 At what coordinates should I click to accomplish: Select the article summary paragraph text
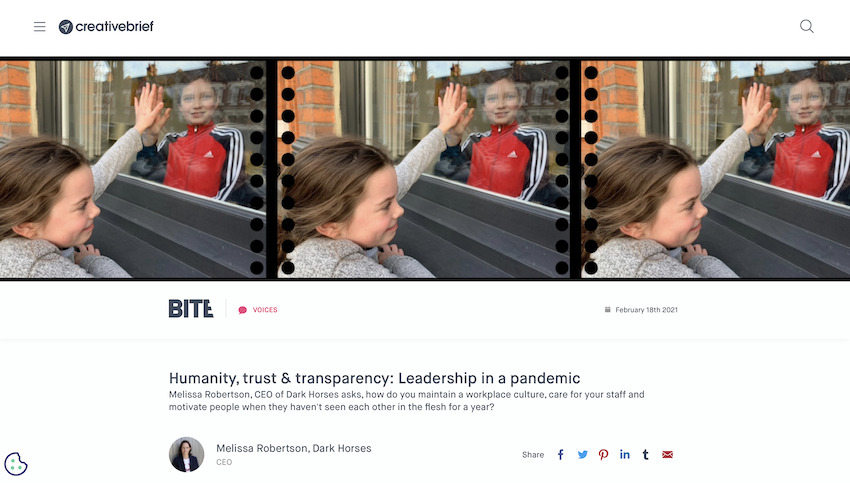407,401
